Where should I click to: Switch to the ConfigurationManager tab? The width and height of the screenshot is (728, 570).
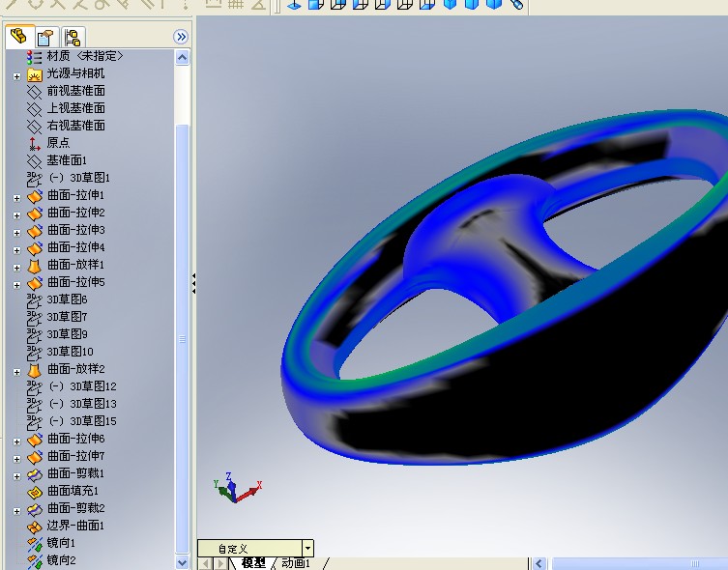click(x=73, y=37)
